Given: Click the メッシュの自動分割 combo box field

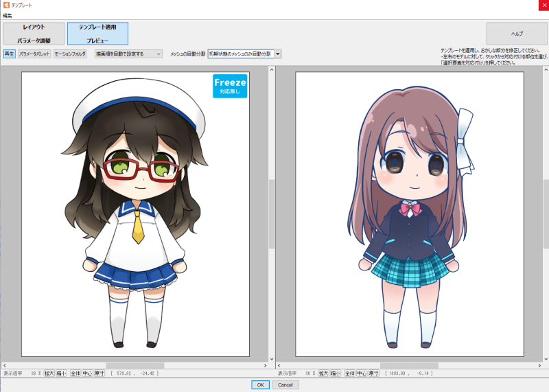Looking at the screenshot, I should (241, 54).
